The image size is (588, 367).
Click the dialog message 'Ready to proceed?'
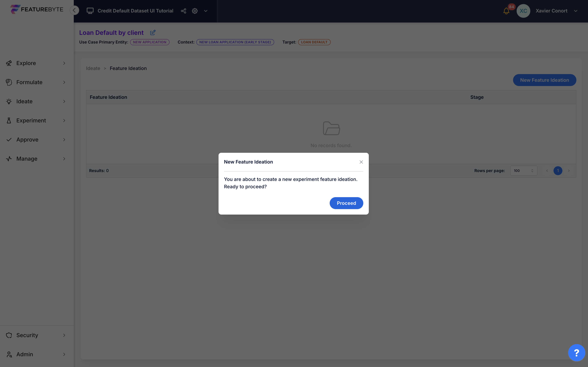coord(245,187)
